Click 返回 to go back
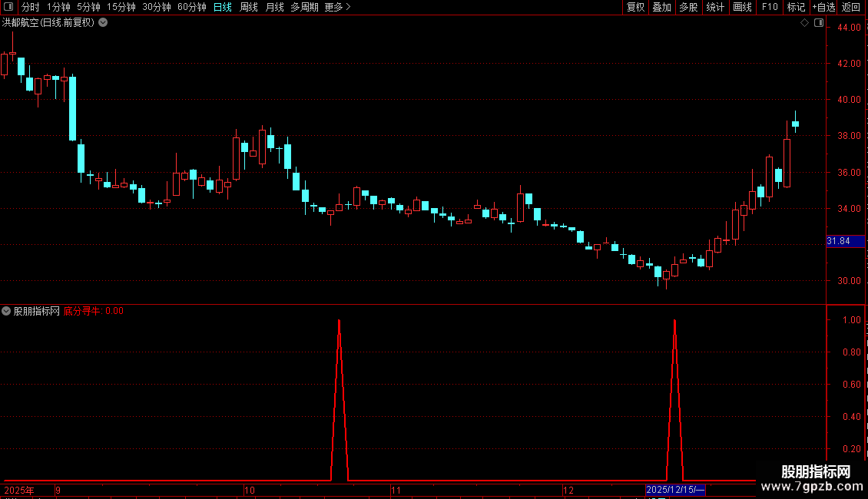This screenshot has width=868, height=499. point(851,7)
